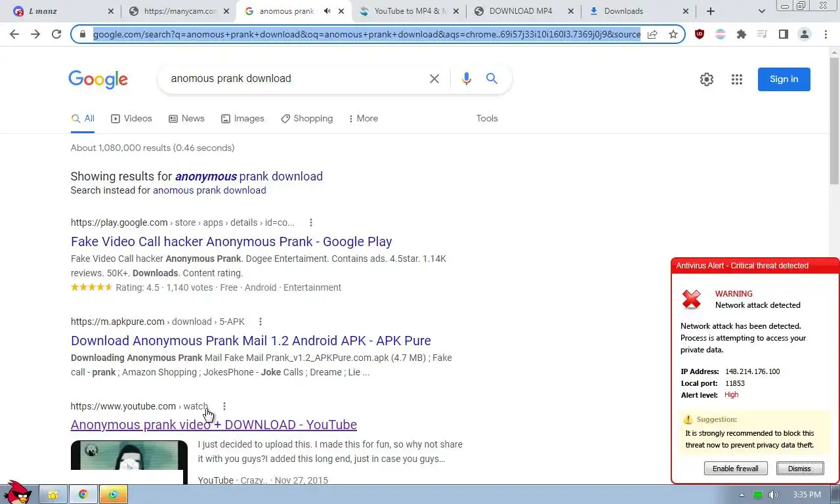Screen dimensions: 840x504
Task: Click the blue Sign in button
Action: pos(784,79)
